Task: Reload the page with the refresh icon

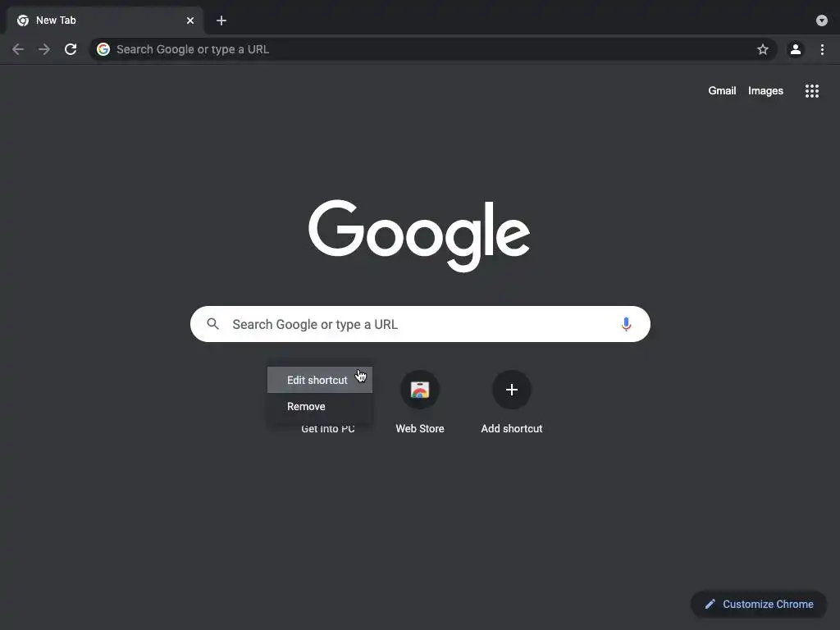Action: point(71,49)
